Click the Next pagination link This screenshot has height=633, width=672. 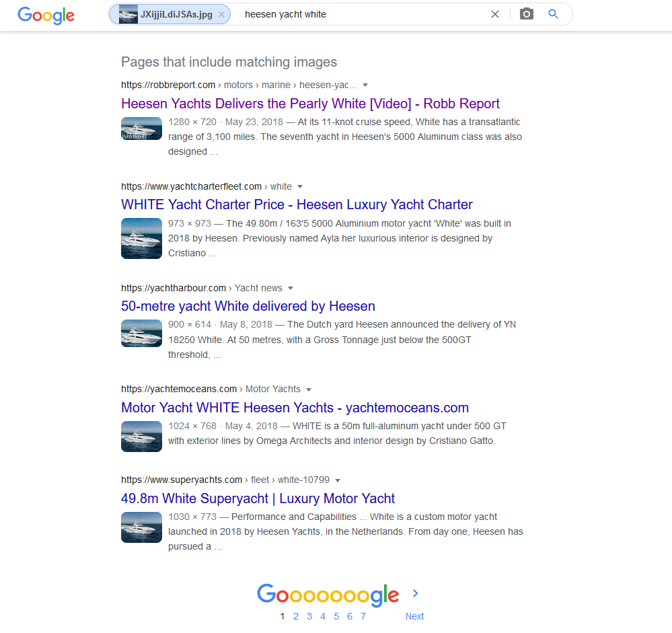pos(414,616)
